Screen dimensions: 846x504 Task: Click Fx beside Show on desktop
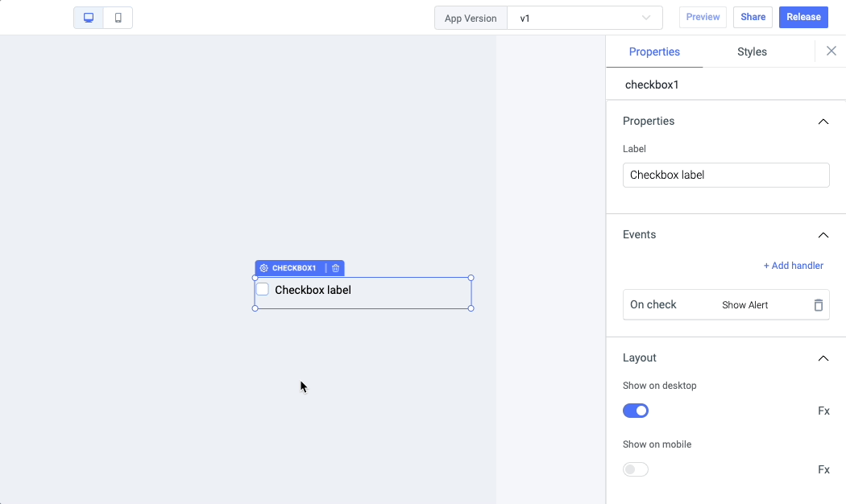click(823, 411)
